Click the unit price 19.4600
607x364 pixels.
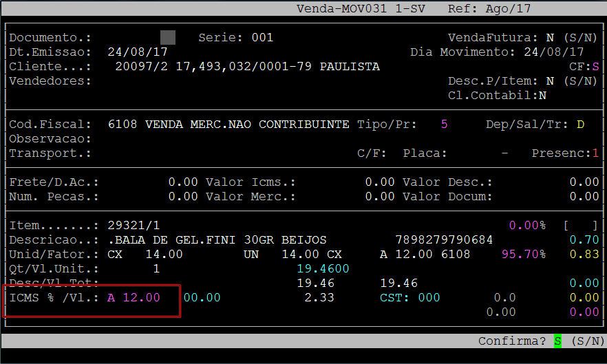[323, 268]
